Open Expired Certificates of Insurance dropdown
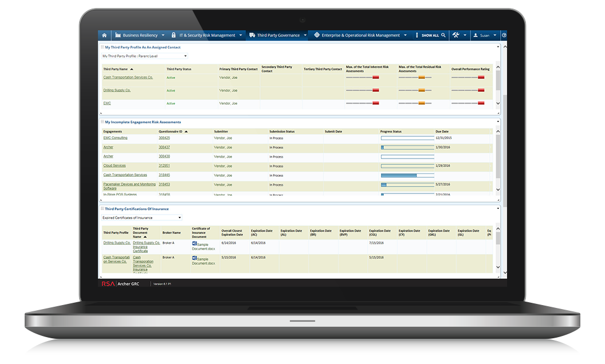Viewport: 605px width, 364px height. click(142, 217)
